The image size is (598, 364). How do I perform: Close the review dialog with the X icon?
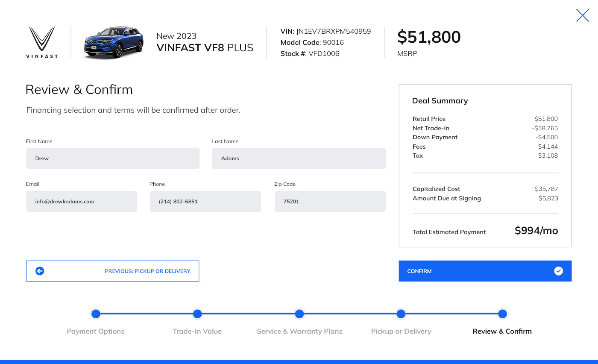pos(583,15)
